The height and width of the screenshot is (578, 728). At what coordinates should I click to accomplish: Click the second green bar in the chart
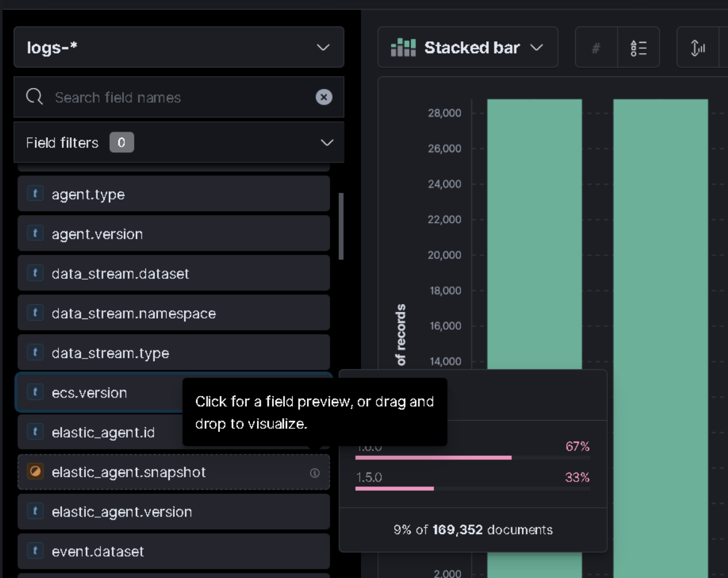(661, 339)
